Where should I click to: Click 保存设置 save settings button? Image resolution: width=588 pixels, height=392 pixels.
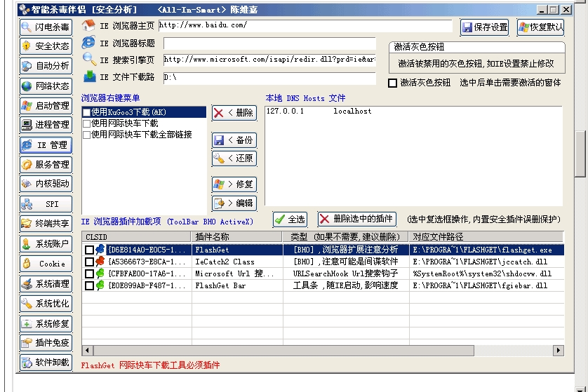point(484,27)
